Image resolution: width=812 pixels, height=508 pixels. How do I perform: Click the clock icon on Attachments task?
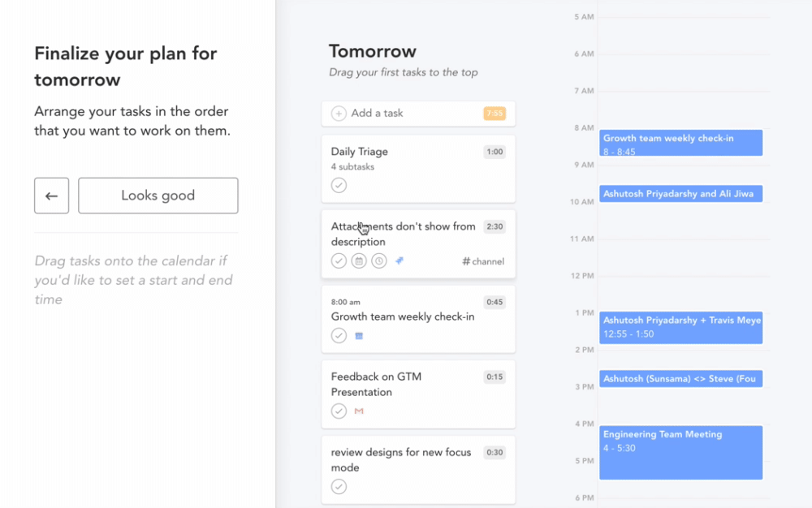pyautogui.click(x=378, y=260)
